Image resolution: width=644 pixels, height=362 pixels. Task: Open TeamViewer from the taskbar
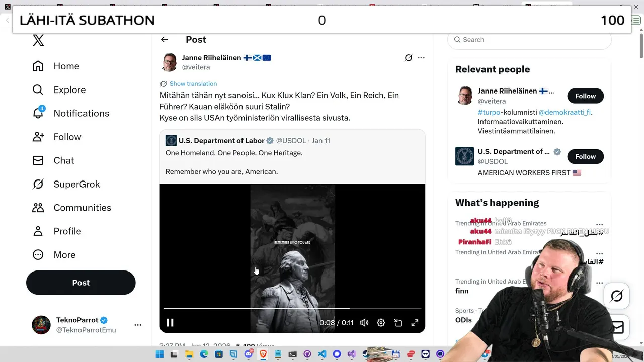pyautogui.click(x=426, y=354)
